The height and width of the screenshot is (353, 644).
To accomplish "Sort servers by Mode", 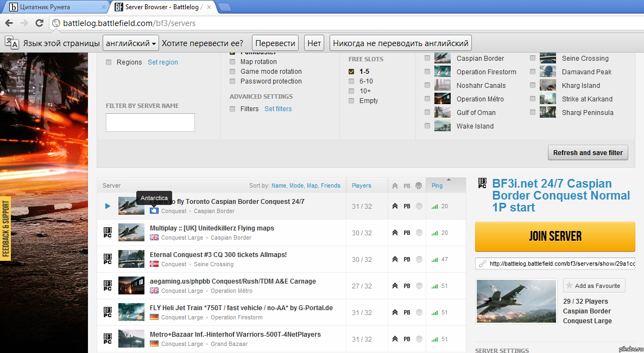I will coord(296,186).
